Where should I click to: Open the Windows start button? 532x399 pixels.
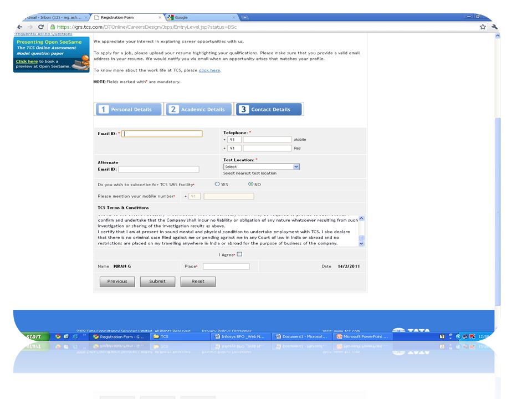(34, 336)
